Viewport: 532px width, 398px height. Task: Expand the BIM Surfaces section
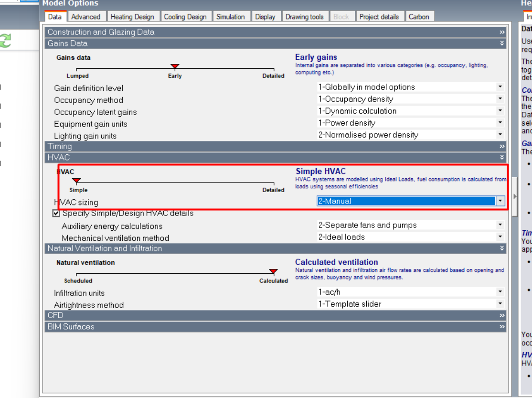pos(275,327)
